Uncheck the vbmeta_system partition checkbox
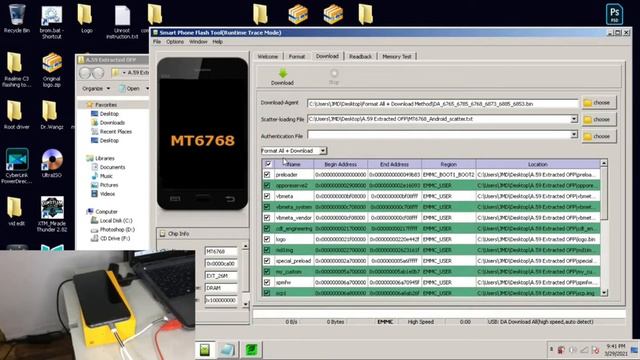This screenshot has width=640, height=360. coord(267,207)
